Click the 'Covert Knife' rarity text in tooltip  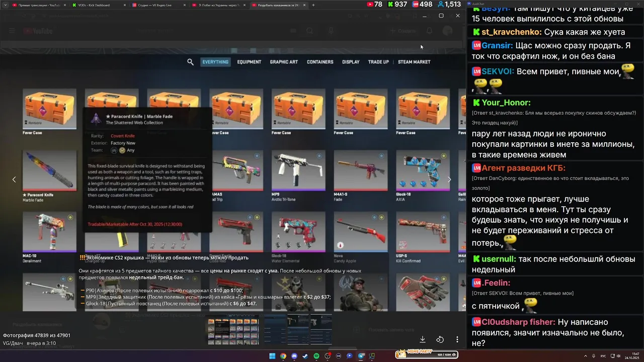pyautogui.click(x=123, y=136)
